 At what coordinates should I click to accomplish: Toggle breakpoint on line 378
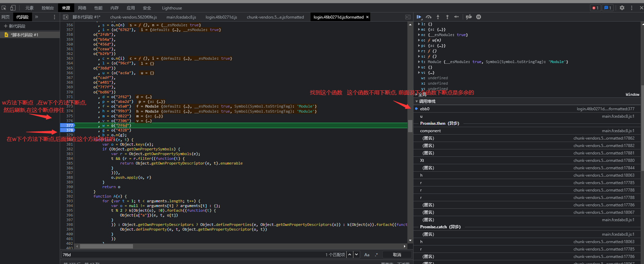point(68,130)
